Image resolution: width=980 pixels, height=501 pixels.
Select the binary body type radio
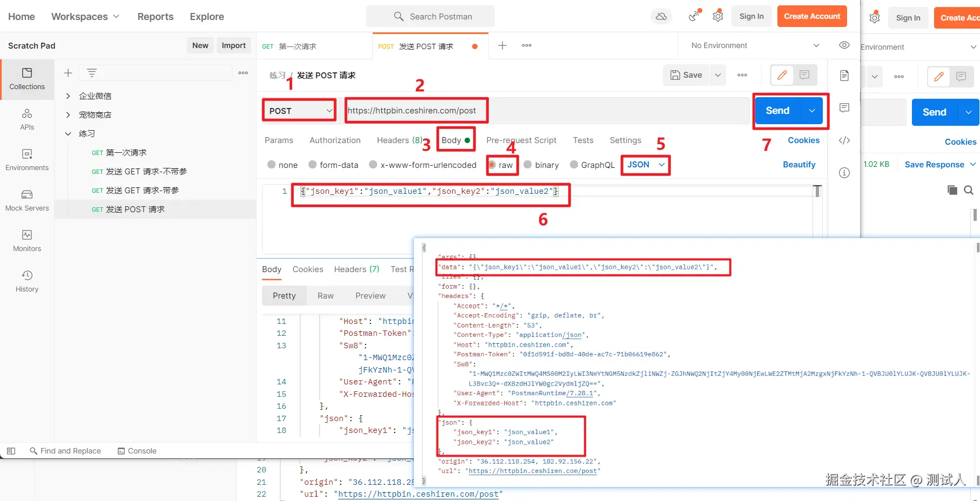[528, 165]
